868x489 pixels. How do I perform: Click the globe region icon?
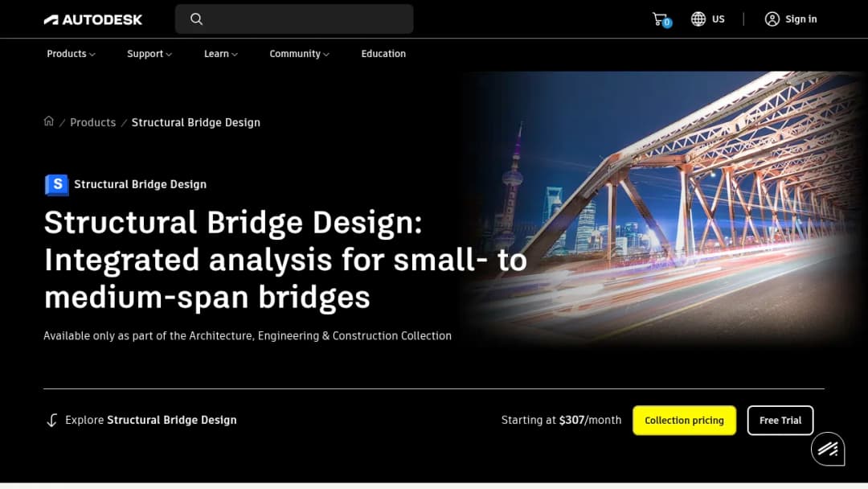698,18
